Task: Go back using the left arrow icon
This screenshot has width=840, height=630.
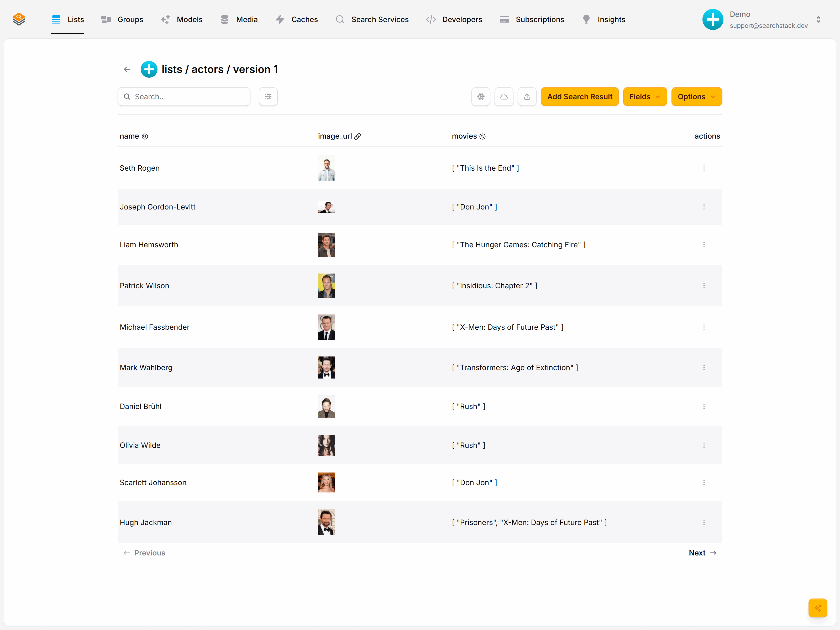Action: (x=127, y=69)
